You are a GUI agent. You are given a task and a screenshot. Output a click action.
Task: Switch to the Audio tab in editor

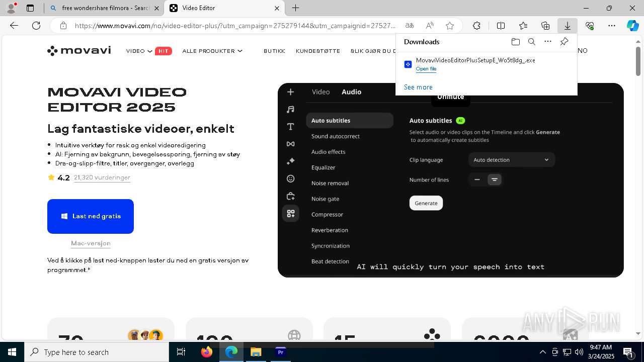coord(351,92)
